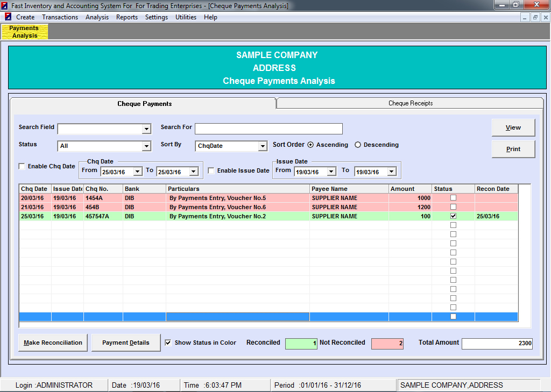The width and height of the screenshot is (551, 392).
Task: Select the Descending sort order option
Action: tap(358, 145)
